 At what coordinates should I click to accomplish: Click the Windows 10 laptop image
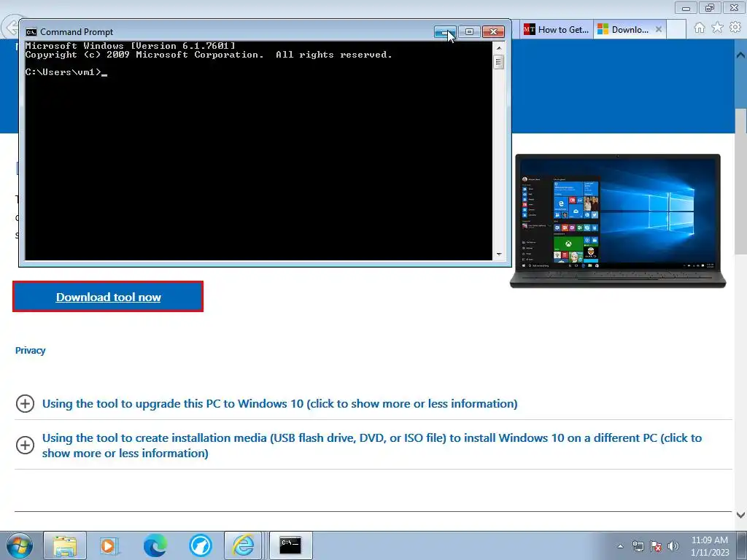coord(618,221)
